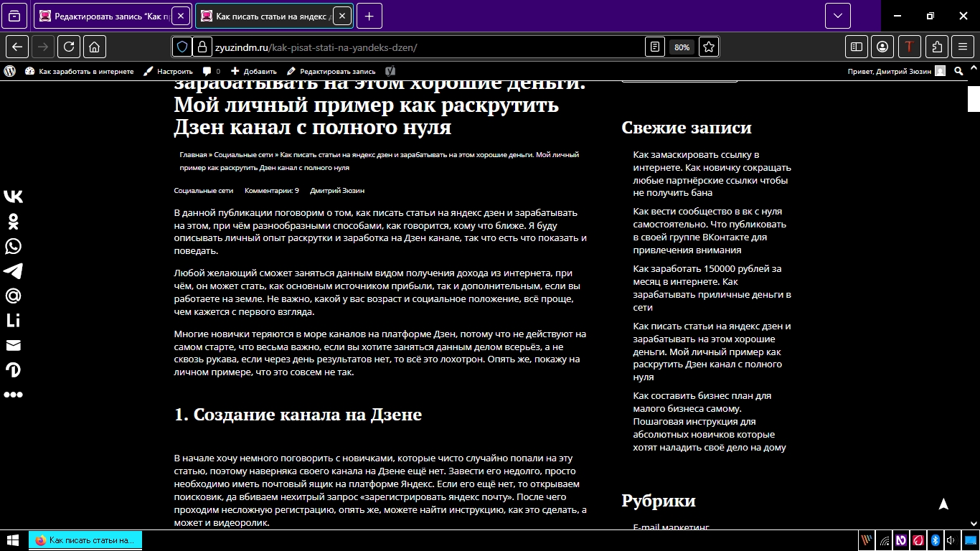The height and width of the screenshot is (551, 980).
Task: Open 'Комментарии: 9' link
Action: [x=272, y=191]
